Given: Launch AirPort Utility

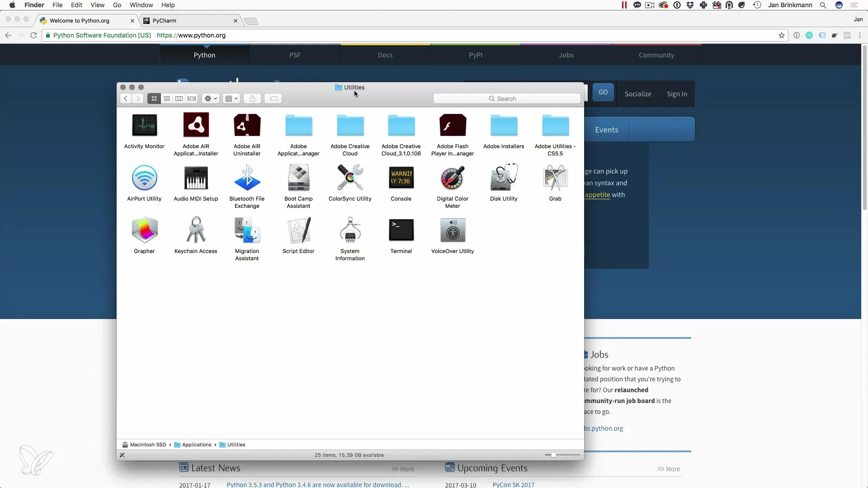Looking at the screenshot, I should (144, 178).
